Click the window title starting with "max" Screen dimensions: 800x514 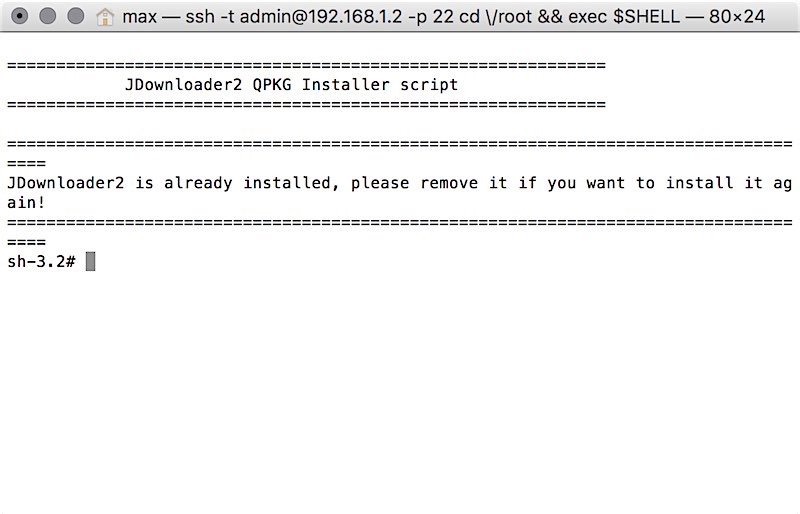pyautogui.click(x=139, y=17)
